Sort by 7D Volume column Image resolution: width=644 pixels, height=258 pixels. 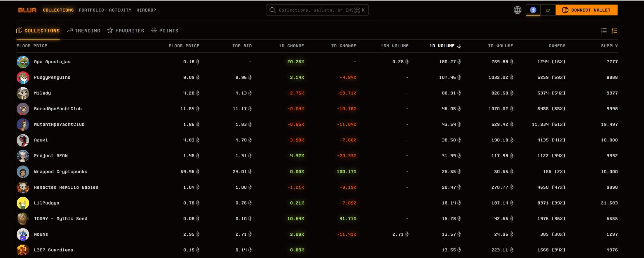[501, 46]
